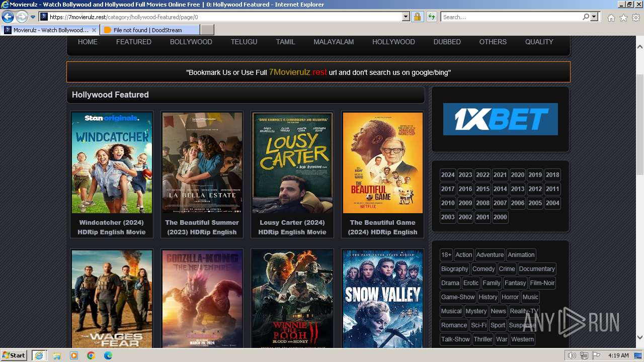644x362 pixels.
Task: Open The Wages of Fear poster
Action: click(x=112, y=299)
